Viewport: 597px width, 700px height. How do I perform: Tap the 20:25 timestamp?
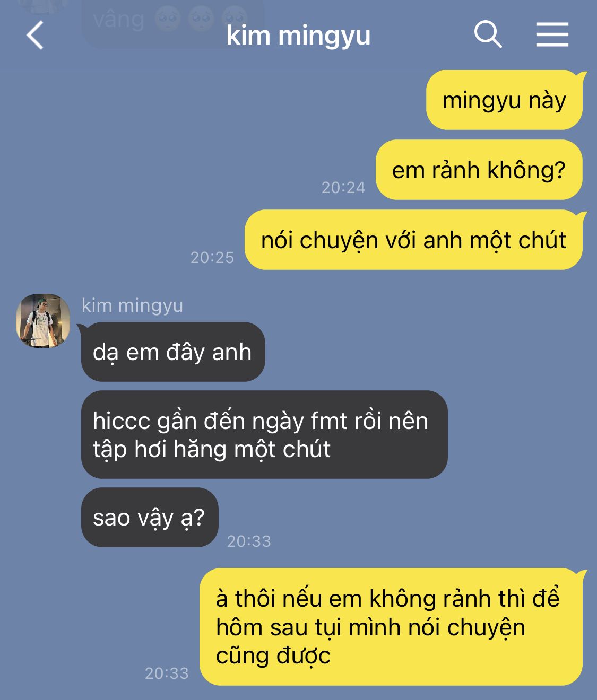click(212, 257)
